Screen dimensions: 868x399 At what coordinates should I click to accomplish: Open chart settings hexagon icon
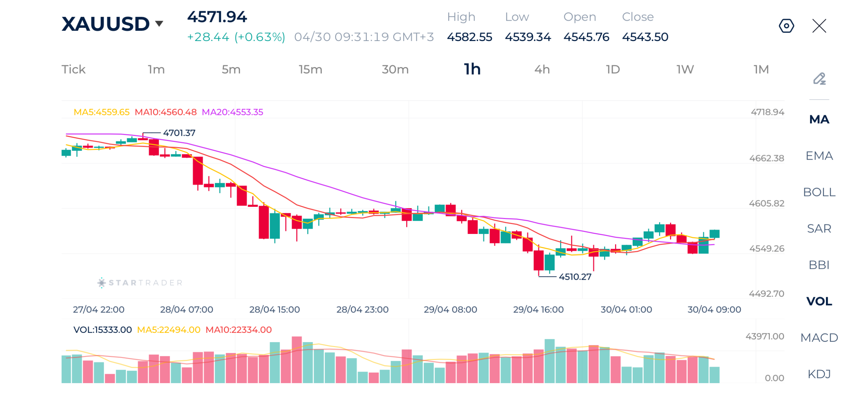click(786, 26)
